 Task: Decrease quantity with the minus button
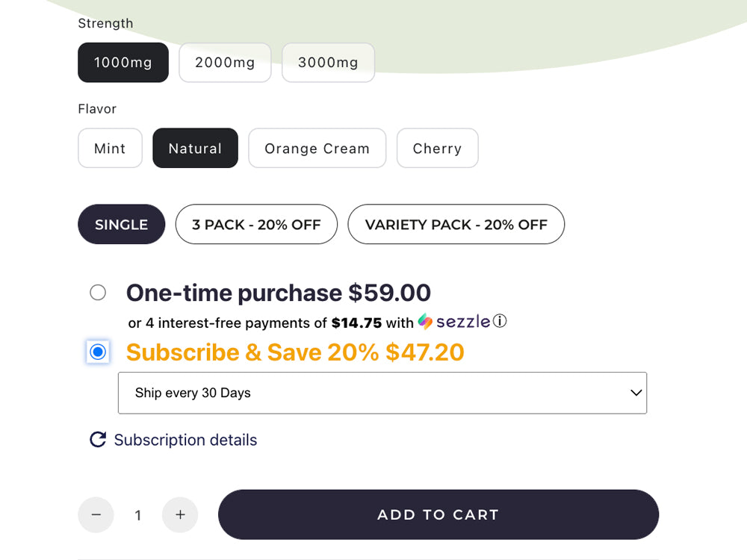tap(96, 514)
